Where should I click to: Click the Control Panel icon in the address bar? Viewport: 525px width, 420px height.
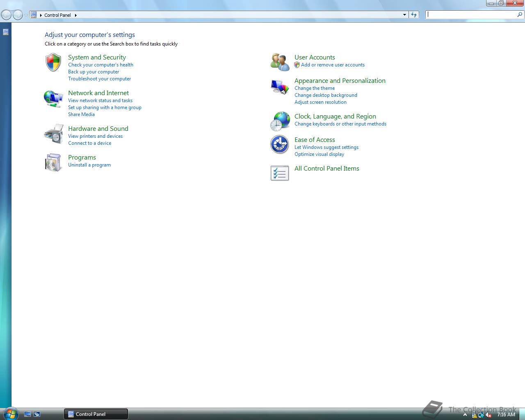pyautogui.click(x=34, y=15)
